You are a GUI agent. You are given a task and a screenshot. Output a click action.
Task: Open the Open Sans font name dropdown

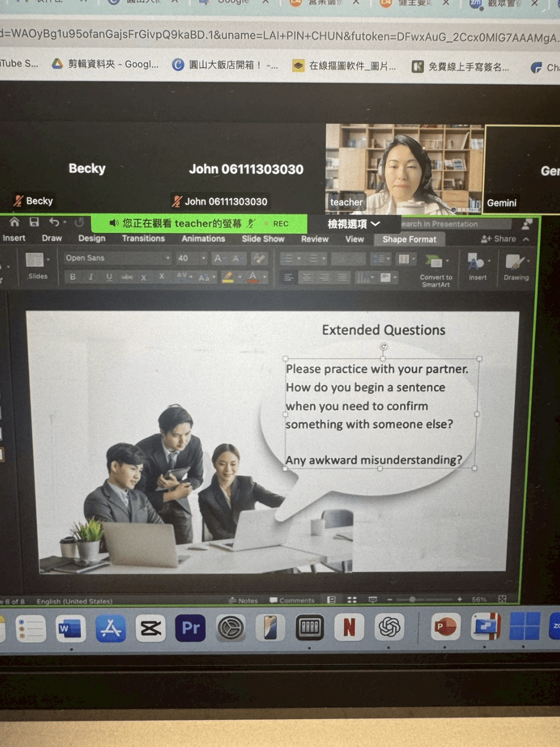[x=117, y=258]
